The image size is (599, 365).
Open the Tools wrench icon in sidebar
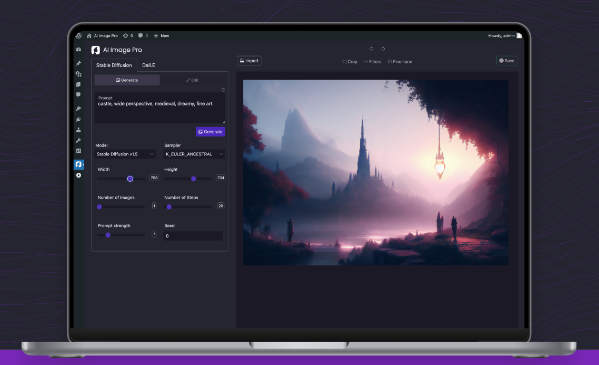coord(78,141)
